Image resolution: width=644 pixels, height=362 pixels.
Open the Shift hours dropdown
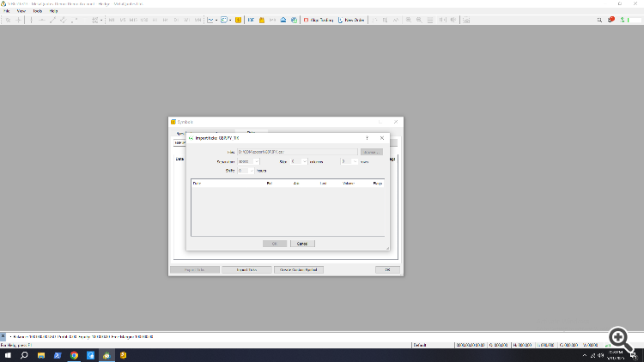(x=246, y=171)
